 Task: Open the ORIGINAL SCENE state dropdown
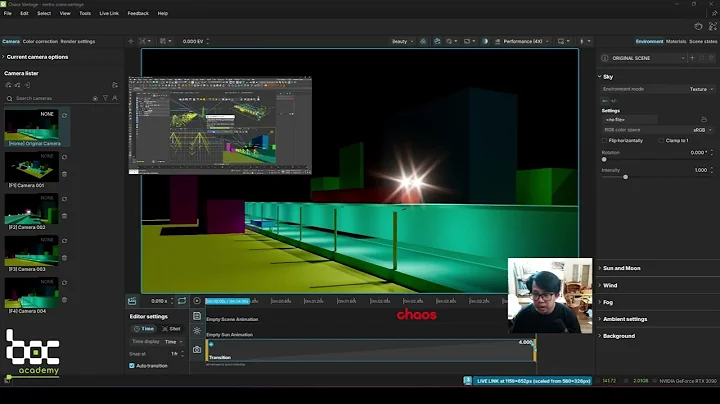tap(648, 58)
